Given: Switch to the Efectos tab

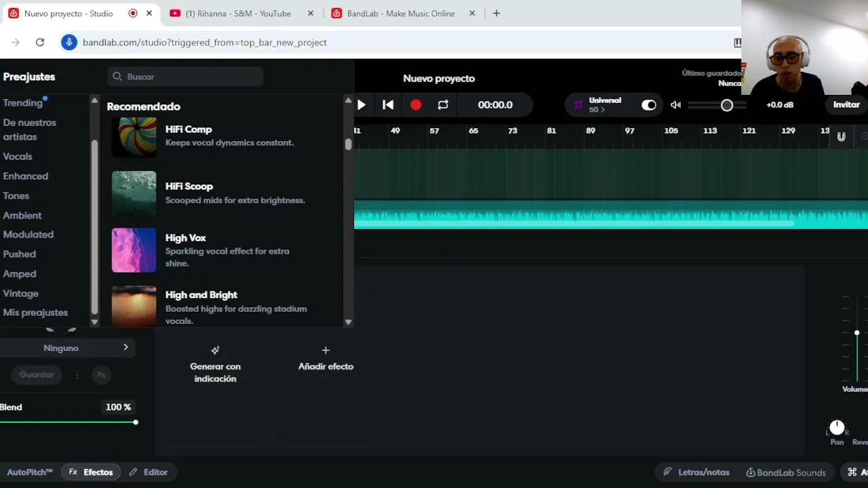Looking at the screenshot, I should coord(91,472).
